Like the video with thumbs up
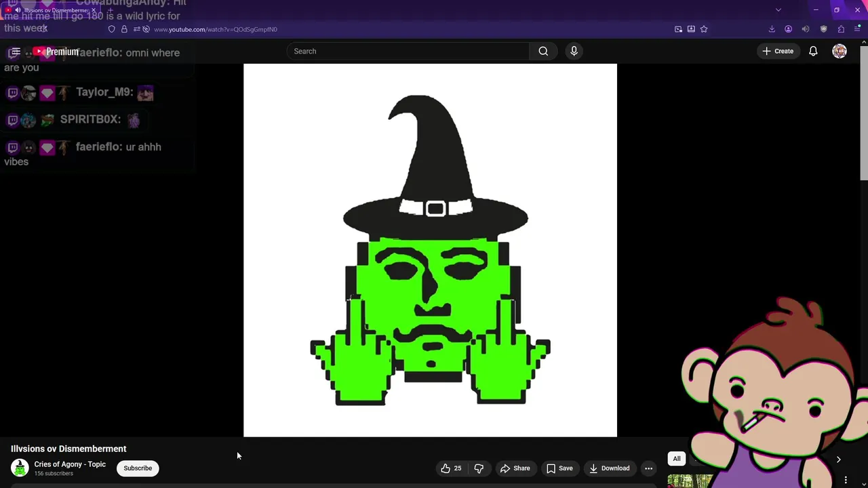The image size is (868, 488). coord(452,468)
